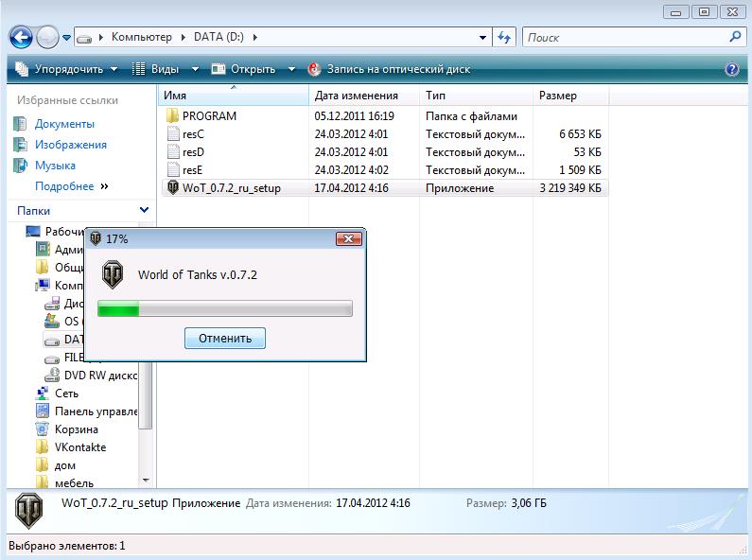
Task: Select Компьютер in the address breadcrumb
Action: 141,37
